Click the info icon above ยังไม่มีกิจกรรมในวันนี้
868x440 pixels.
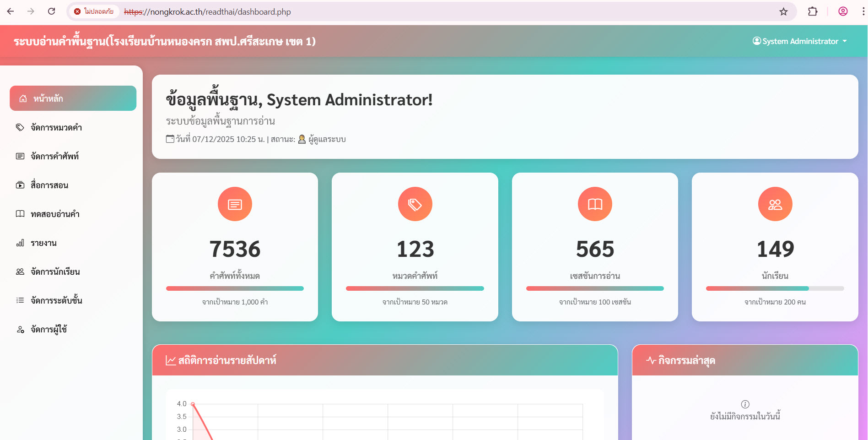745,404
